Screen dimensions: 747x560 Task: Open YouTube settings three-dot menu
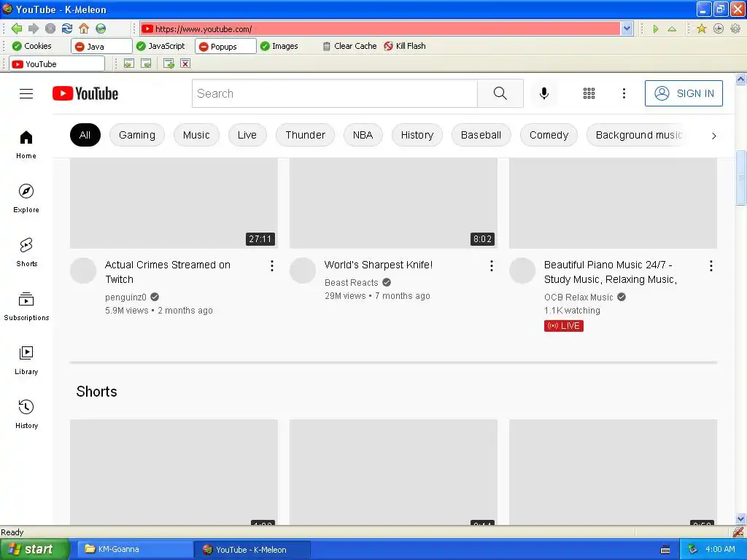click(624, 93)
